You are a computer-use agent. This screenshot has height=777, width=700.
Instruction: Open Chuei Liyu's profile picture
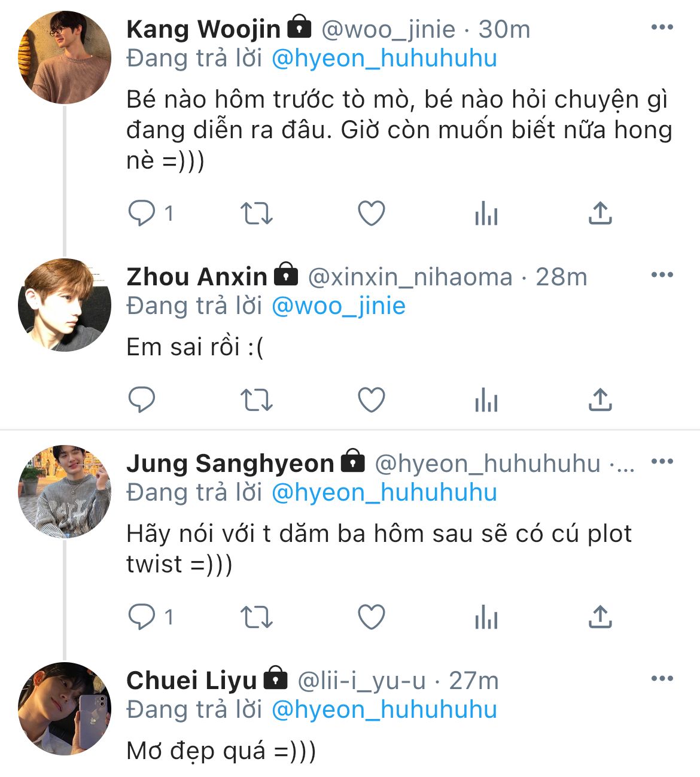[x=65, y=709]
